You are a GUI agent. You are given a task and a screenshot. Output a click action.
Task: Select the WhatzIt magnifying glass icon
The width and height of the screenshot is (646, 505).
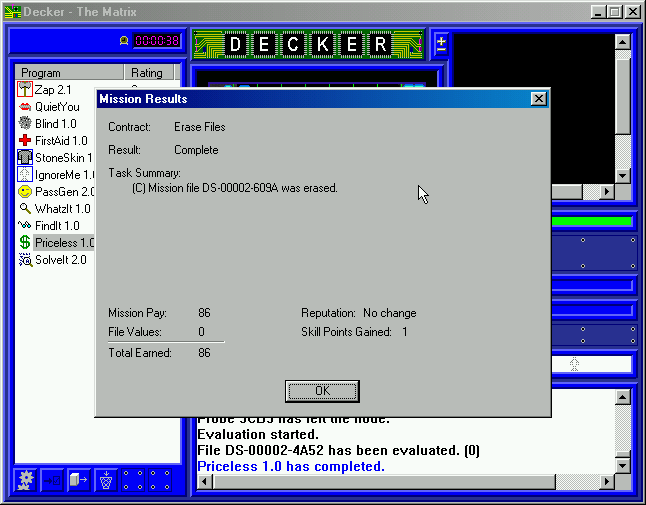pyautogui.click(x=25, y=208)
